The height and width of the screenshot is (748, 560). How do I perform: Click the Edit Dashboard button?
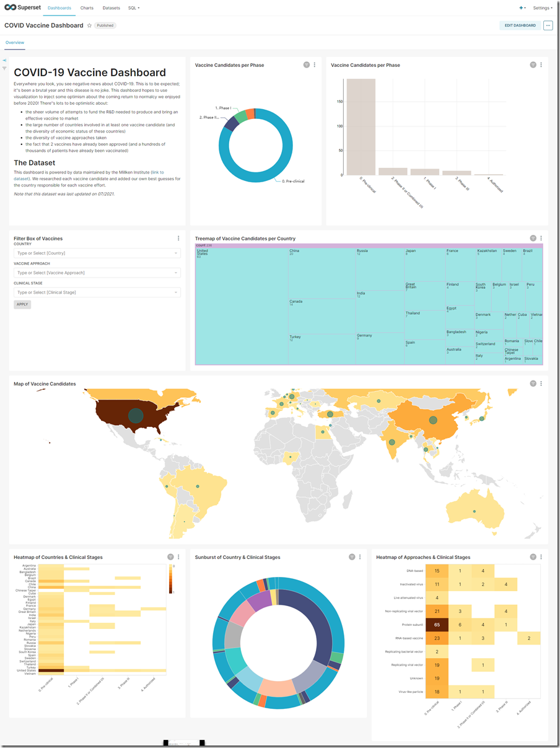pyautogui.click(x=520, y=25)
